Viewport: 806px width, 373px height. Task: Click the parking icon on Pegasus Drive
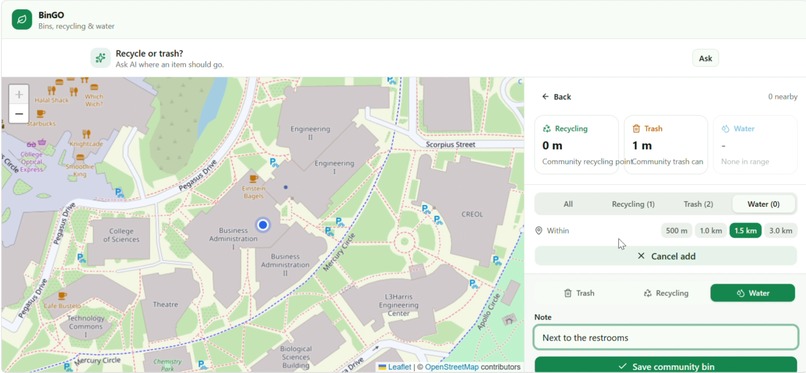click(x=119, y=193)
